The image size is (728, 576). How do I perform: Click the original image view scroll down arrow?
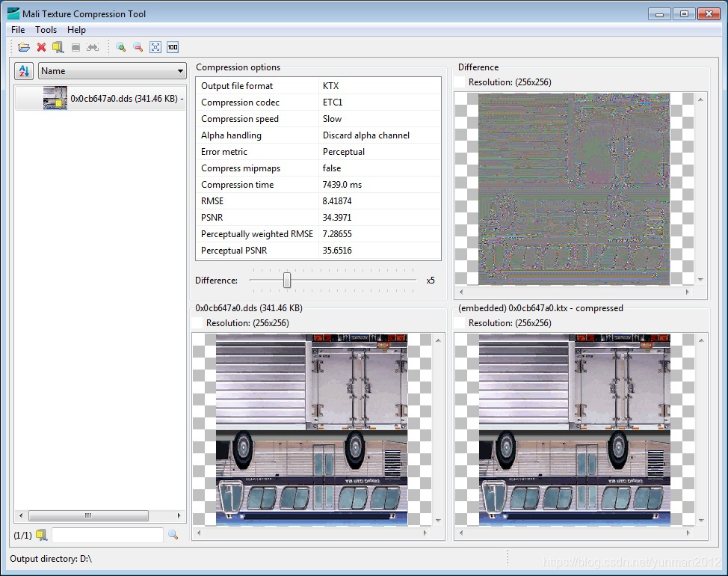tap(438, 520)
